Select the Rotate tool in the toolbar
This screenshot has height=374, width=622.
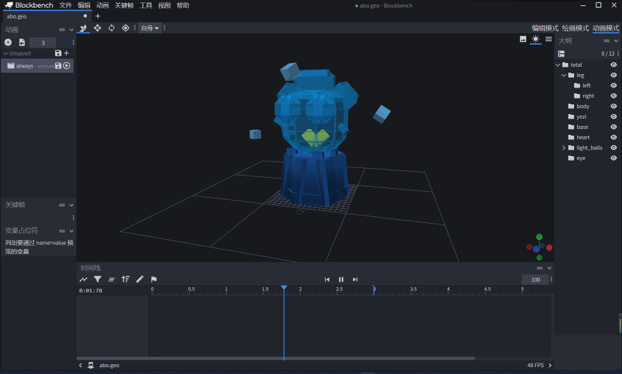click(x=111, y=28)
